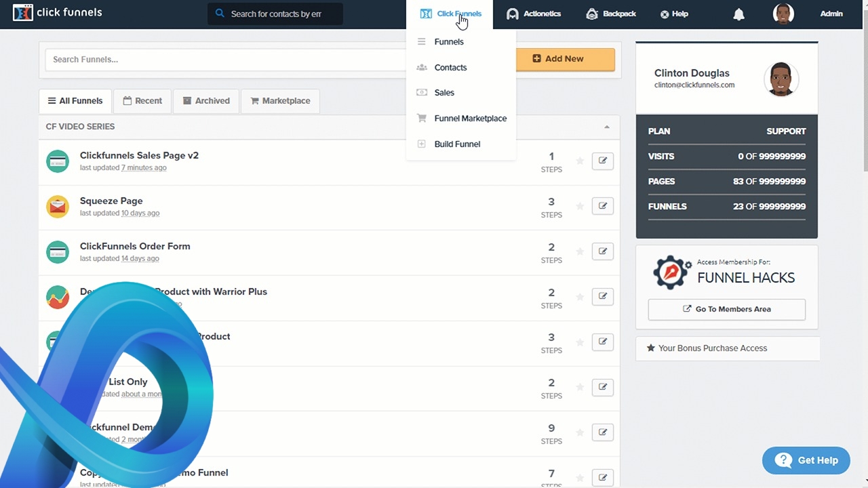
Task: Open the Actionetics menu
Action: point(534,14)
